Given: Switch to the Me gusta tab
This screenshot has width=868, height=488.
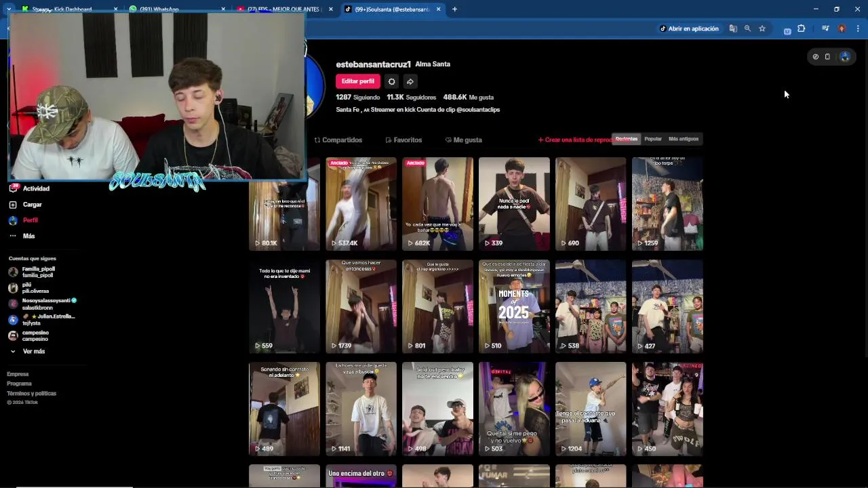Looking at the screenshot, I should pyautogui.click(x=464, y=140).
